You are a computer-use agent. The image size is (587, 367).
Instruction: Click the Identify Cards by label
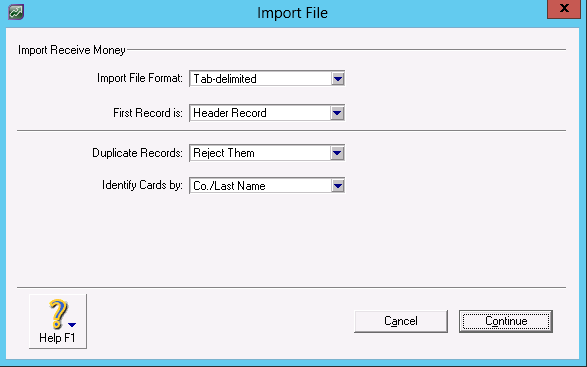[142, 185]
